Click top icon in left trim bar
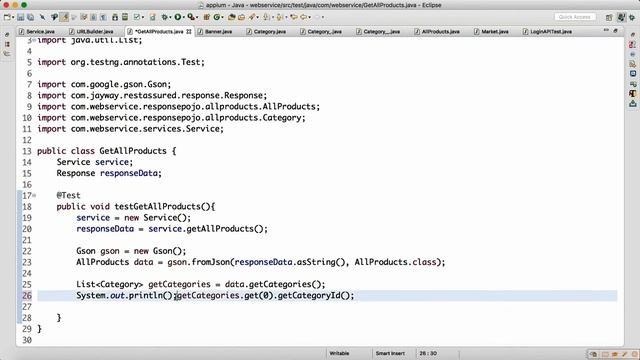The image size is (640, 360). pos(7,35)
